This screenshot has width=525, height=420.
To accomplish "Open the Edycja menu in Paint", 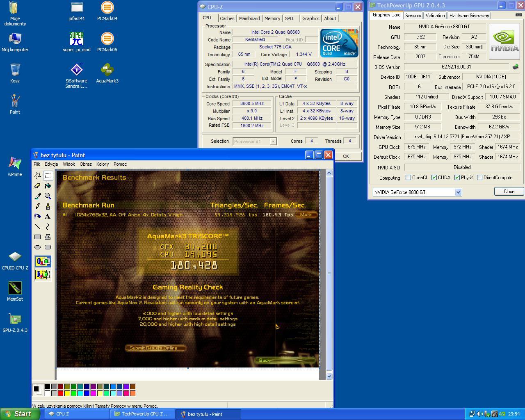I will pyautogui.click(x=51, y=164).
